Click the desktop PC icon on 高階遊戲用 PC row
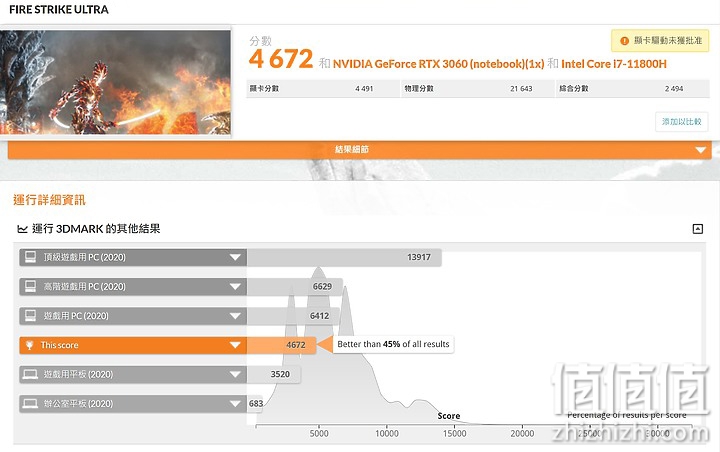 (x=30, y=286)
